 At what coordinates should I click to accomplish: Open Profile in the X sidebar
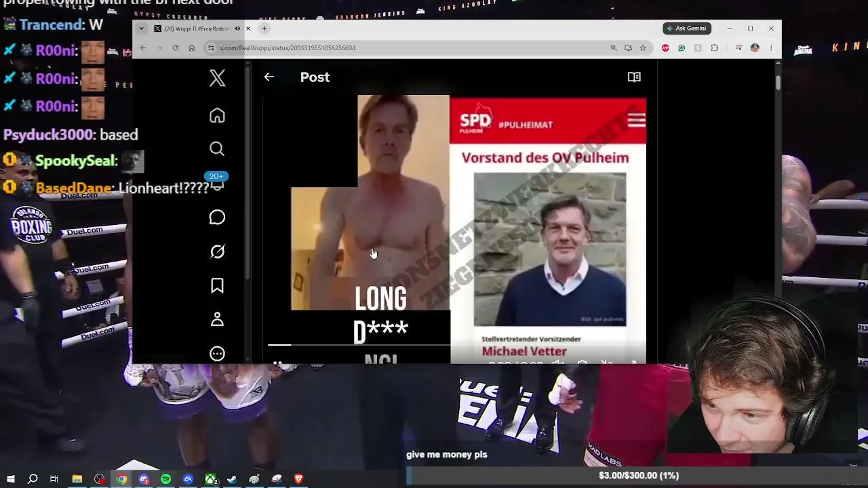(x=217, y=319)
